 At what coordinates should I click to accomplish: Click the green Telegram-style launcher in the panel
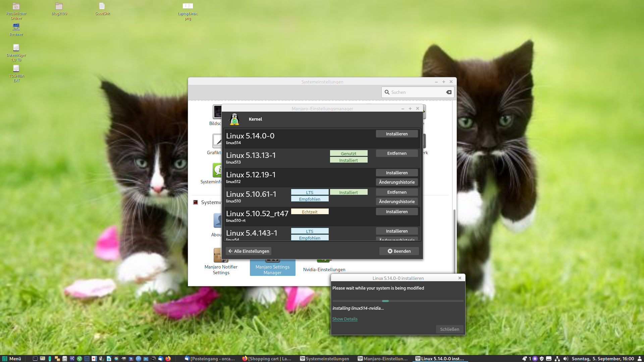click(x=79, y=359)
